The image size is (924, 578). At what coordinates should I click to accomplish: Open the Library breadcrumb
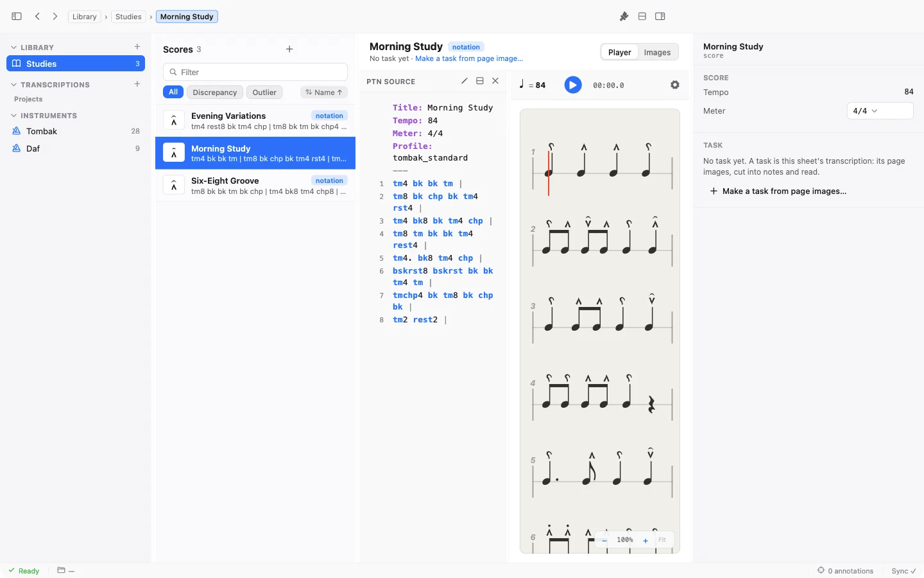coord(85,17)
